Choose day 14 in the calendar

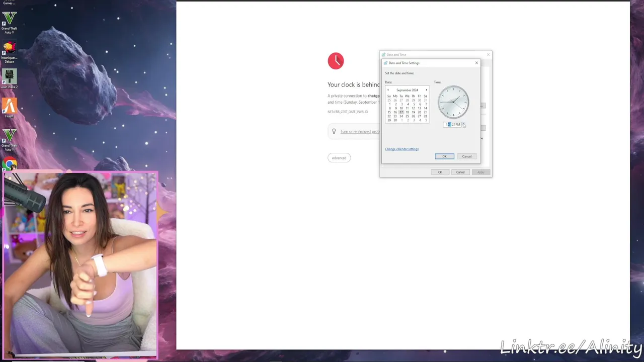(x=425, y=108)
